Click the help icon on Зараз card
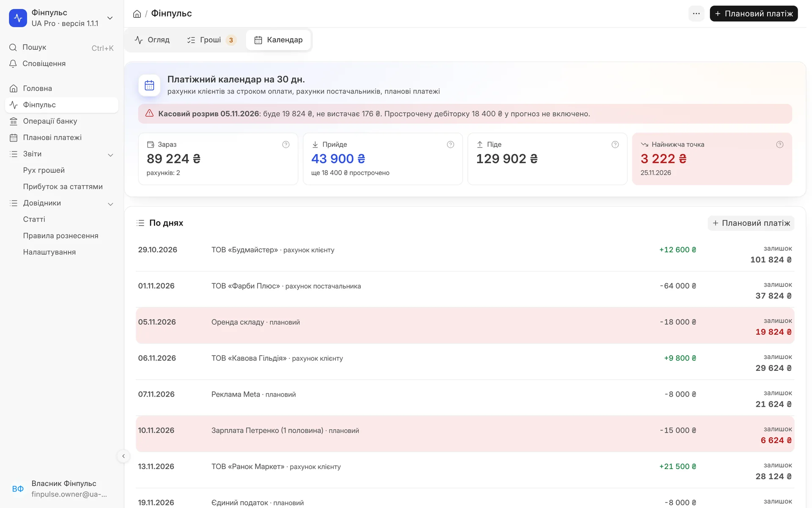Viewport: 812px width, 508px height. pyautogui.click(x=286, y=144)
